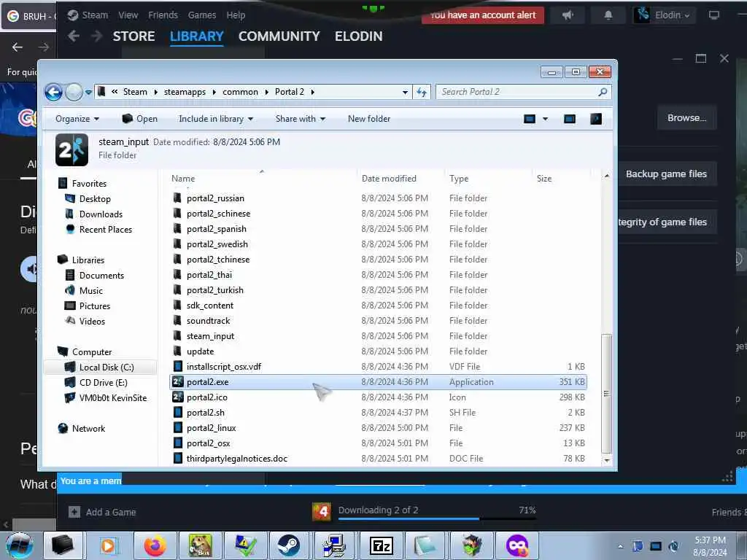
Task: Open the recent locations dropdown arrow
Action: [88, 93]
